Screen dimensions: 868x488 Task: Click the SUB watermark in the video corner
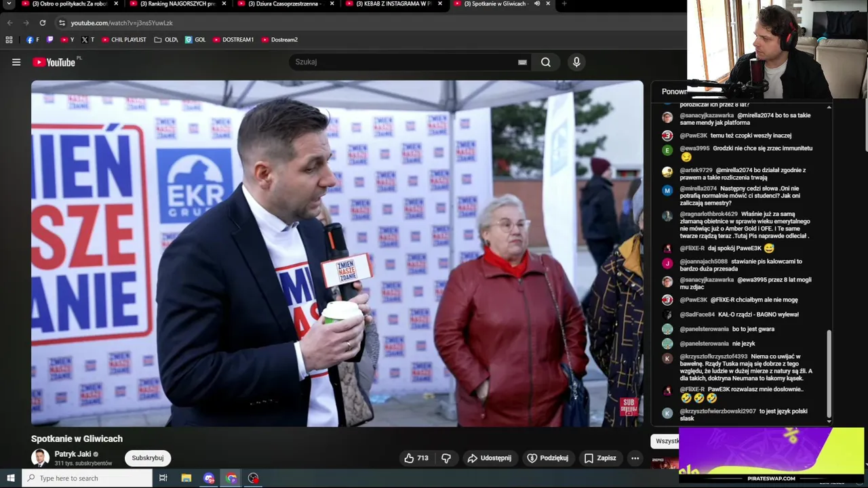coord(629,407)
